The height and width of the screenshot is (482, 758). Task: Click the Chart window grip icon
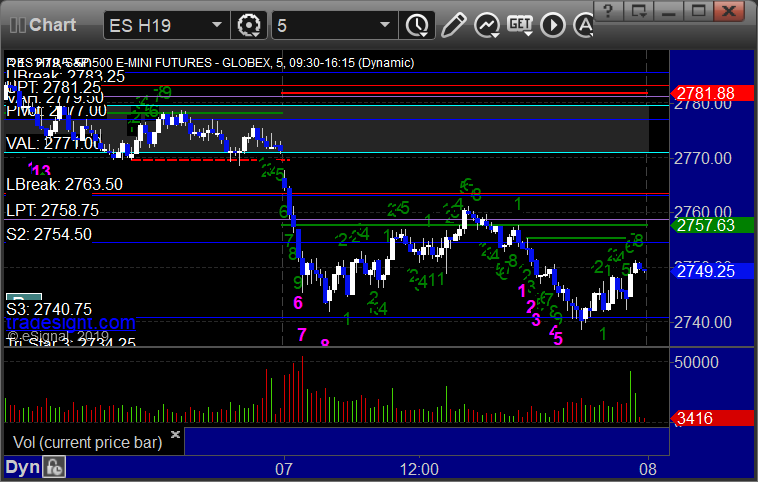[17, 25]
